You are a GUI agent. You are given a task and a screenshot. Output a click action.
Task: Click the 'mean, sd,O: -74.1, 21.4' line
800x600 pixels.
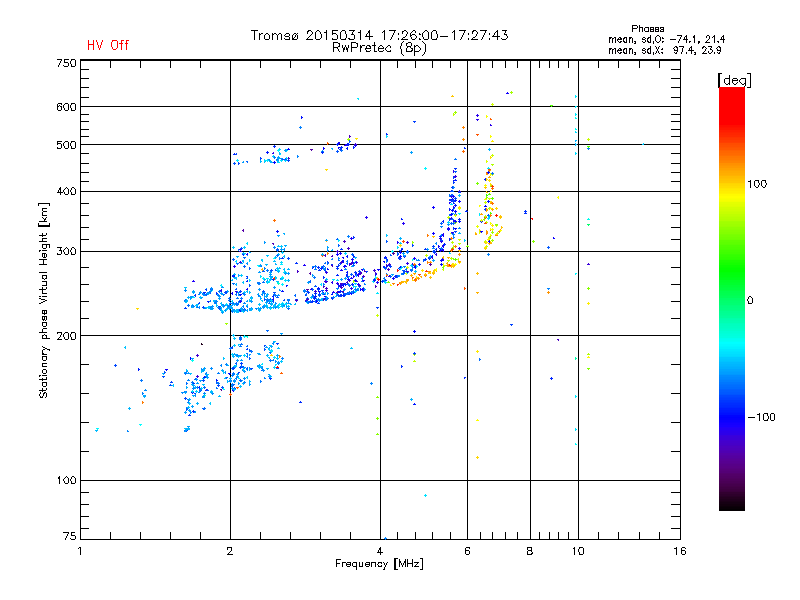[666, 40]
